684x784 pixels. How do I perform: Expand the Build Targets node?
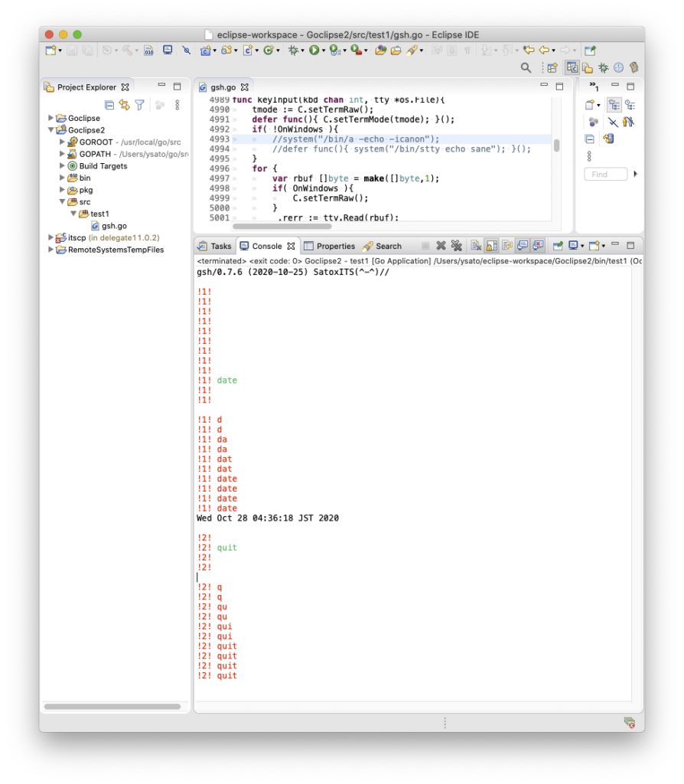[x=63, y=166]
